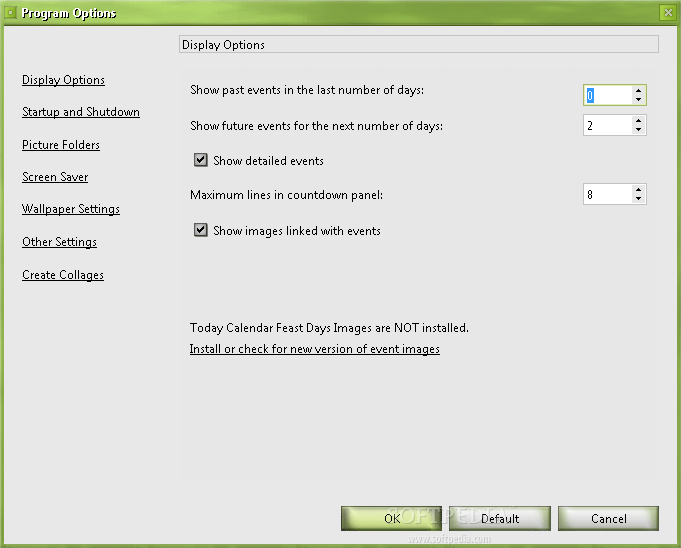Click the future events days input field
Viewport: 681px width, 548px height.
608,125
